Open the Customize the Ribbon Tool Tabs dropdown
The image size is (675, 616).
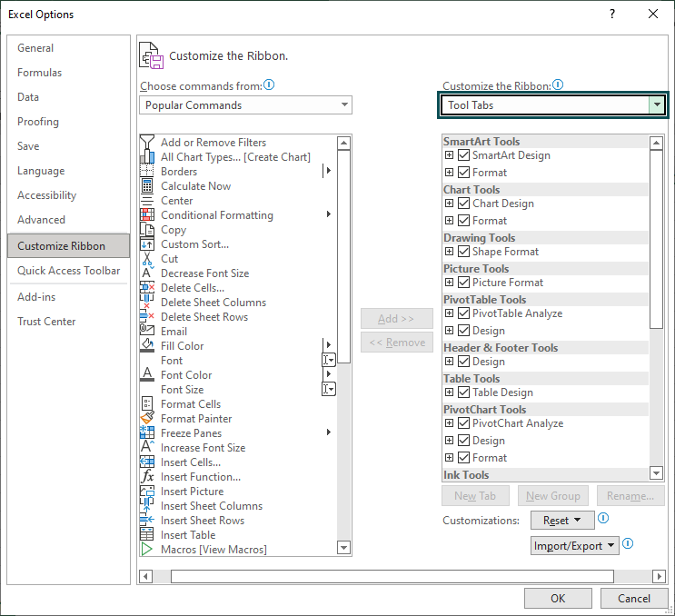(x=552, y=105)
